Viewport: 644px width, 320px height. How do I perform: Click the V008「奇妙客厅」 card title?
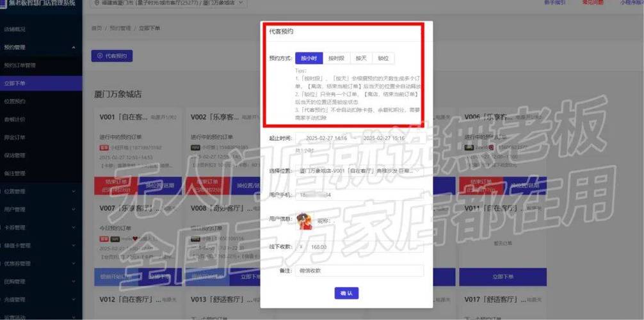(x=221, y=209)
